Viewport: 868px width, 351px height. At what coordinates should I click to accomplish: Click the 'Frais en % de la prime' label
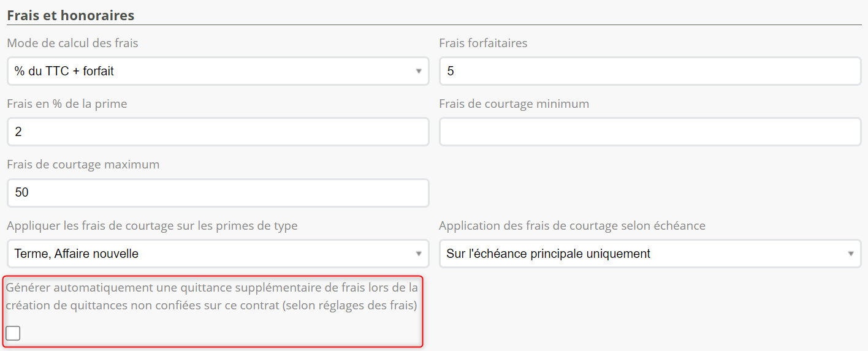coord(67,104)
